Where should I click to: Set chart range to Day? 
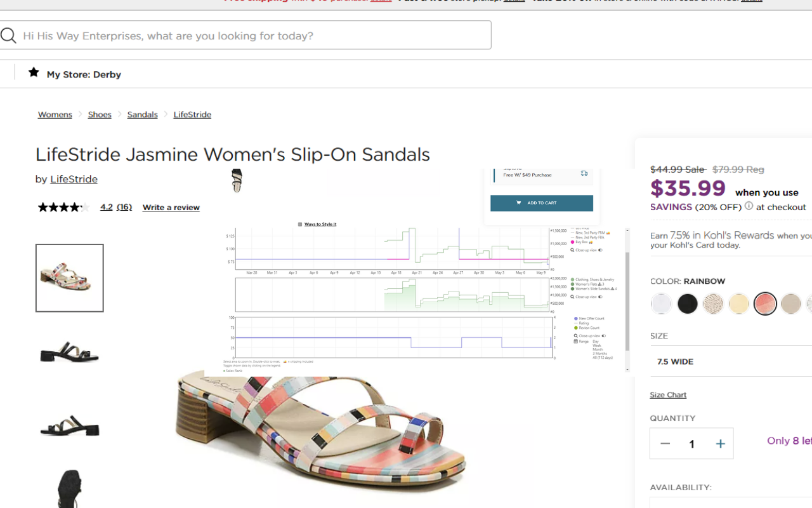coord(596,341)
